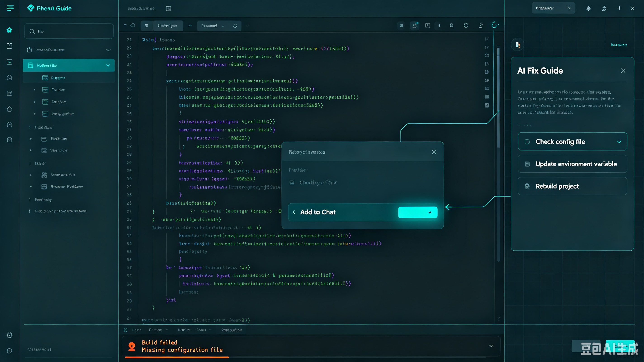Click the Rodtloa link above AI Fix Guide

pos(619,45)
